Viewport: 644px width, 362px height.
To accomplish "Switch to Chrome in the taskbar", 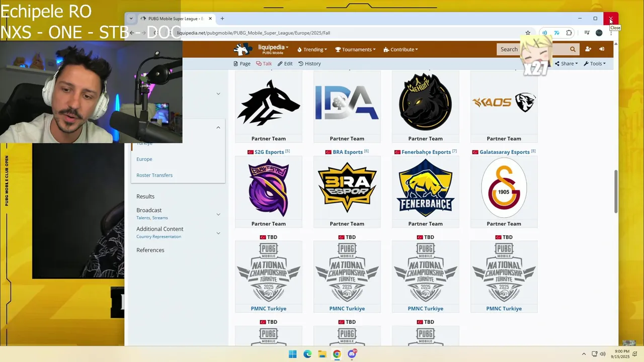I will [x=337, y=354].
